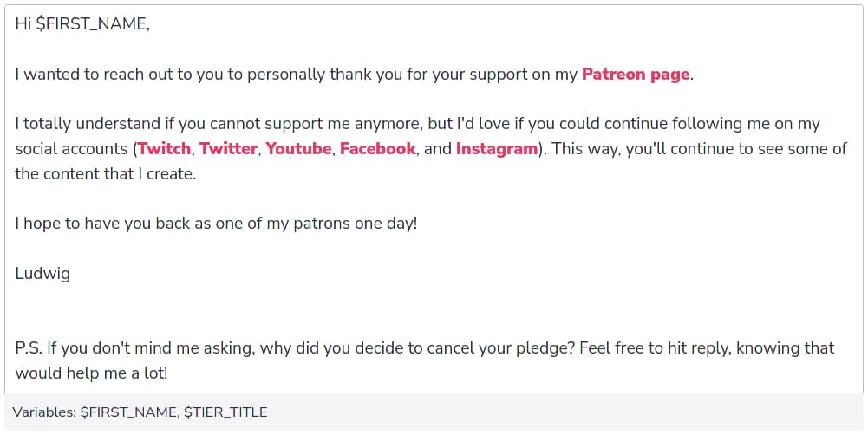
Task: Place cursor at the P.S. text start
Action: click(29, 348)
